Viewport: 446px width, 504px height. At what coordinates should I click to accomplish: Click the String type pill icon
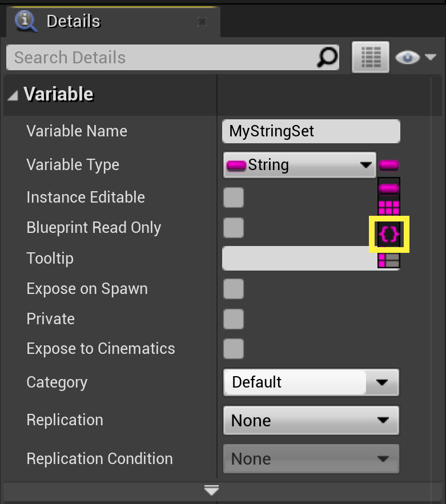point(236,165)
